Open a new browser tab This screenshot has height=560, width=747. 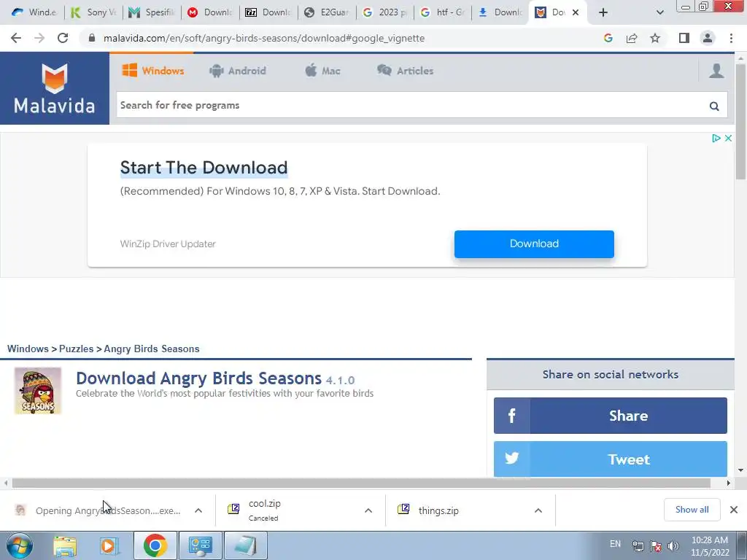click(603, 12)
